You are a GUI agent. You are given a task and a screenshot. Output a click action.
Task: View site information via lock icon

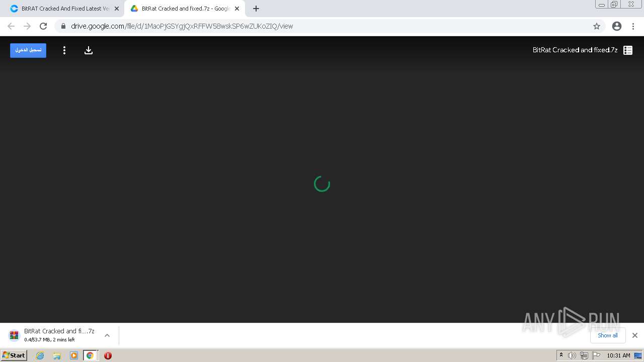63,26
